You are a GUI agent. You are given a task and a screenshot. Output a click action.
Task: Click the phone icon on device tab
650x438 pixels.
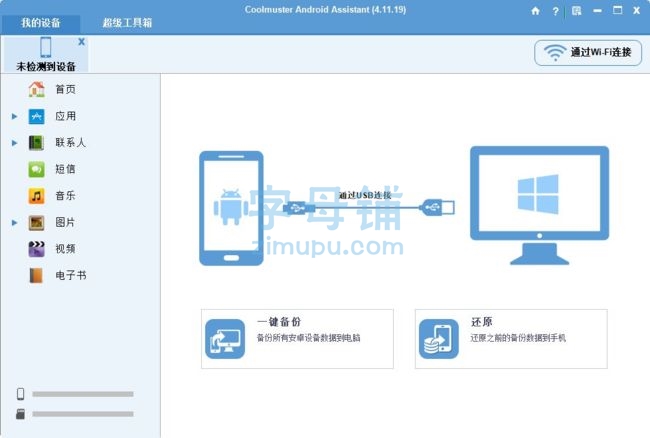(x=46, y=47)
